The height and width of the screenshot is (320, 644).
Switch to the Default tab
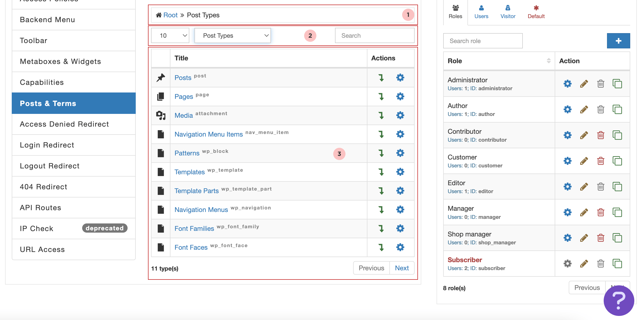pyautogui.click(x=536, y=12)
